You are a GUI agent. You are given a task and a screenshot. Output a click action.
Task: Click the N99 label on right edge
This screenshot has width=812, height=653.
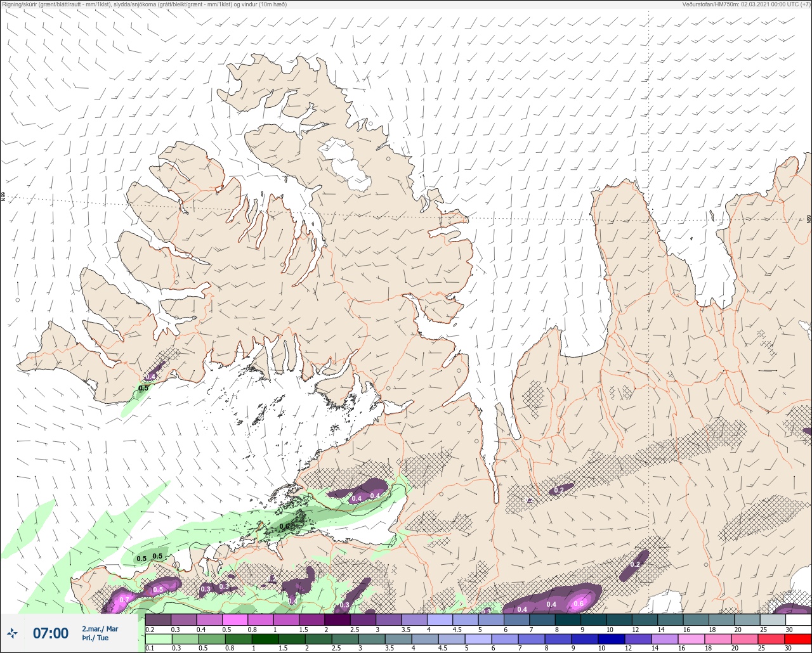809,219
